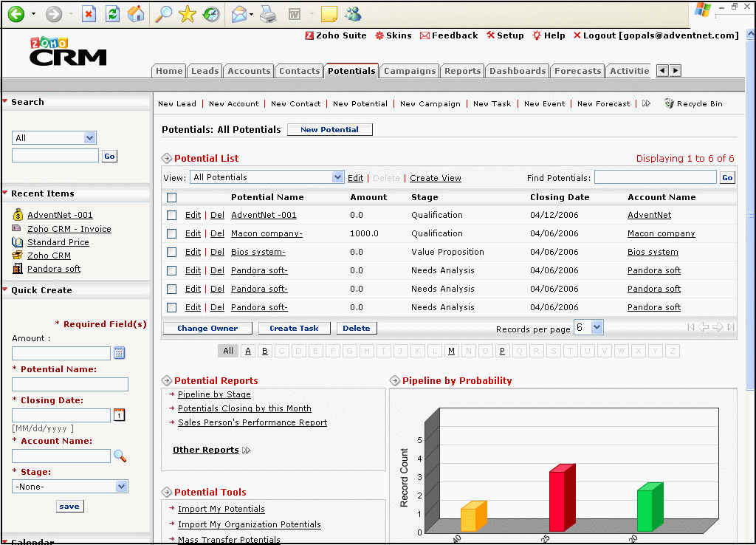Open Pipeline by Stage report
Screen dimensions: 756x545
214,394
